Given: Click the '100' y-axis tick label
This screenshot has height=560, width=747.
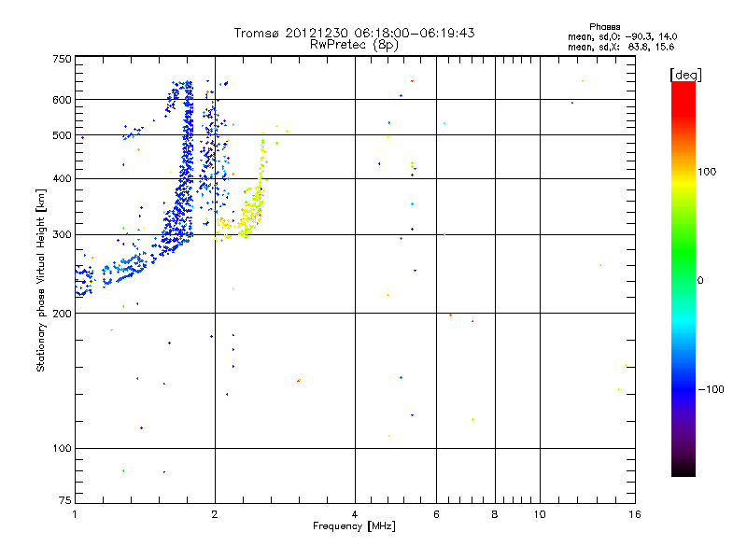Looking at the screenshot, I should coord(62,449).
